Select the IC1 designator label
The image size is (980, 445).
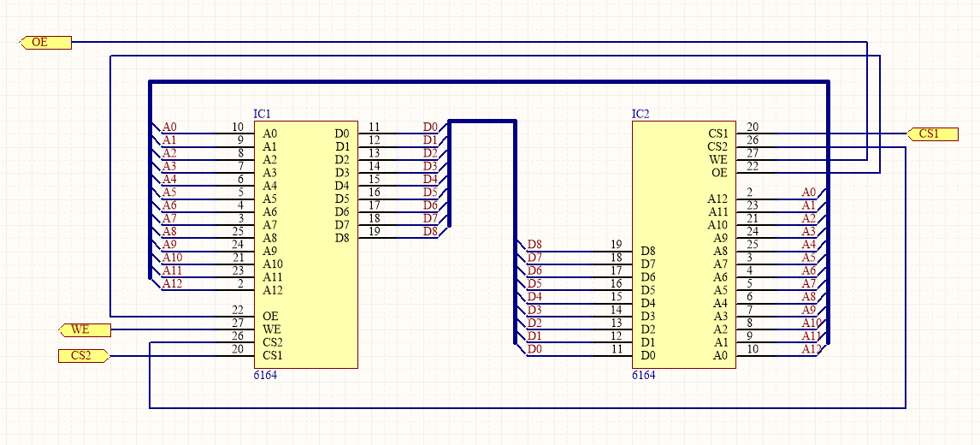click(262, 114)
